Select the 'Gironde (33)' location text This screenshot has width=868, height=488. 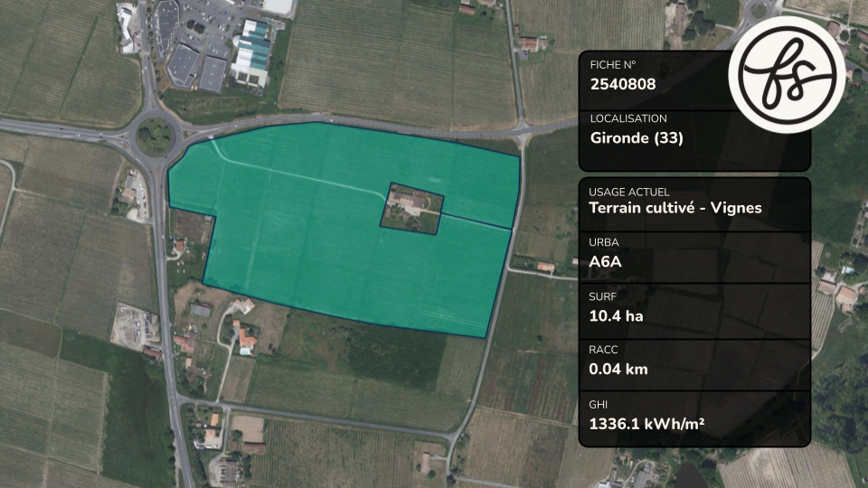pos(637,137)
